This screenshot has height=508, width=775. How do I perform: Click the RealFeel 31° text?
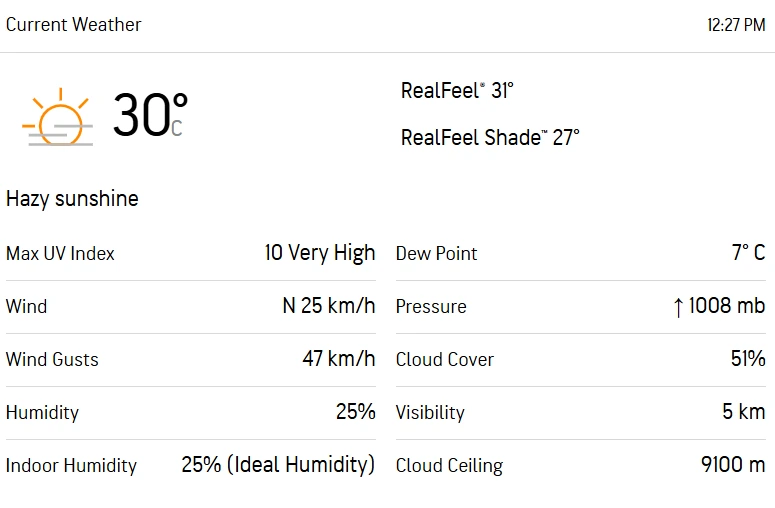pyautogui.click(x=457, y=90)
